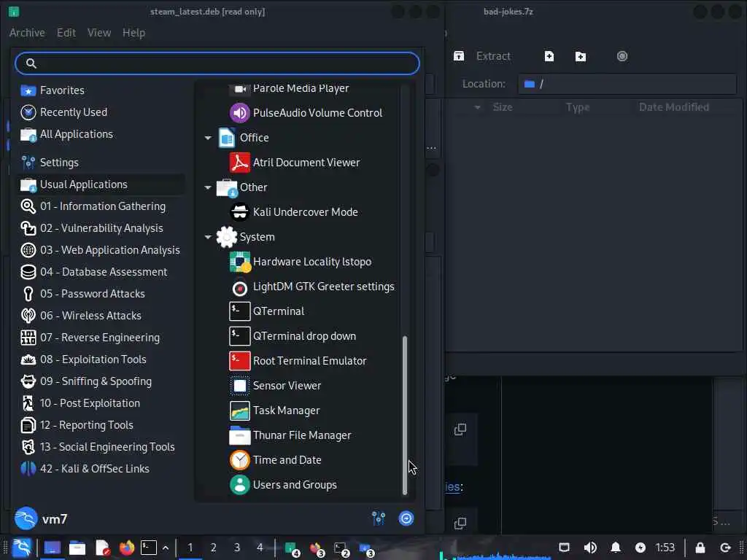The image size is (747, 560).
Task: Open the Archive menu
Action: (27, 33)
